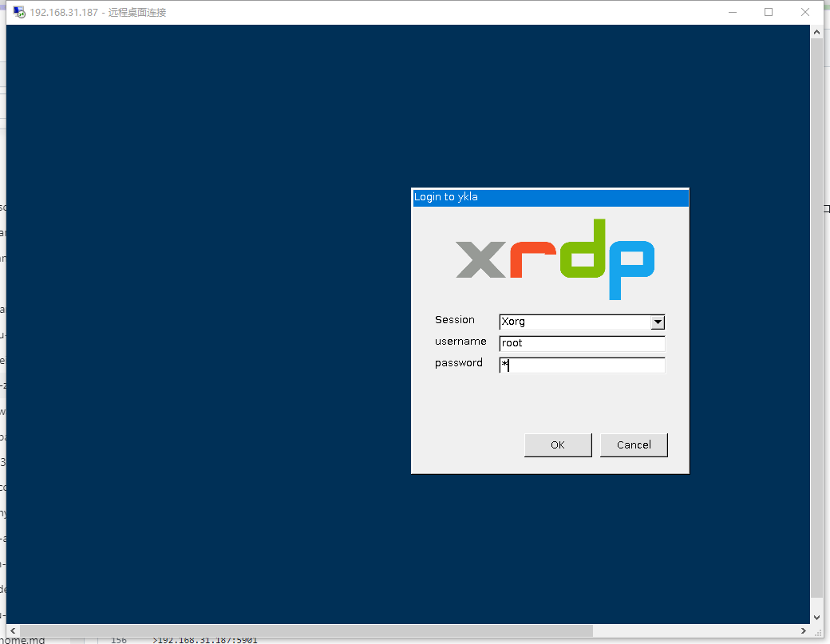
Task: Click the 'Session' label text
Action: coord(455,320)
